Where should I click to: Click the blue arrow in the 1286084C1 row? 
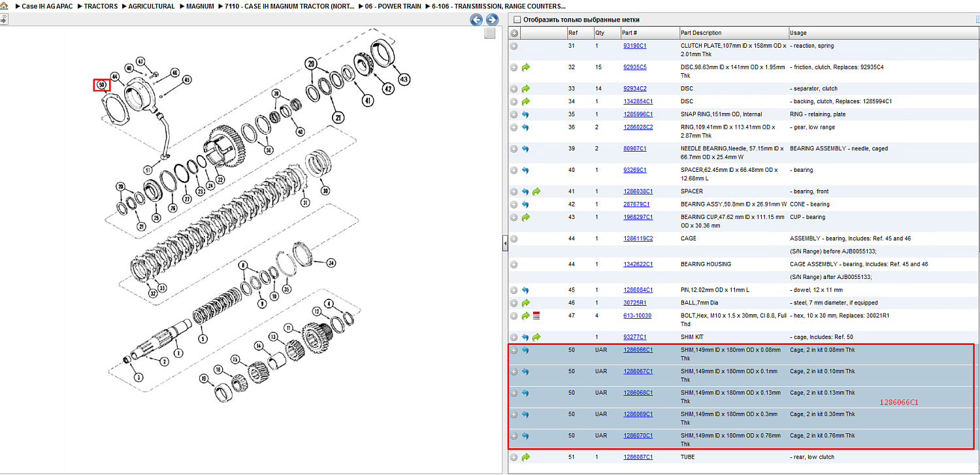525,290
